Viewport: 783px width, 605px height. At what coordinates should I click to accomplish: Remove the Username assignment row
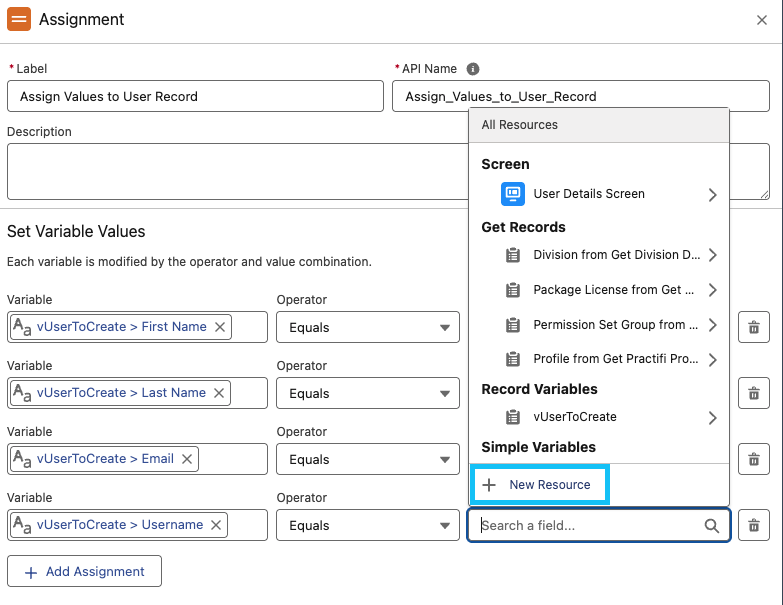tap(754, 525)
